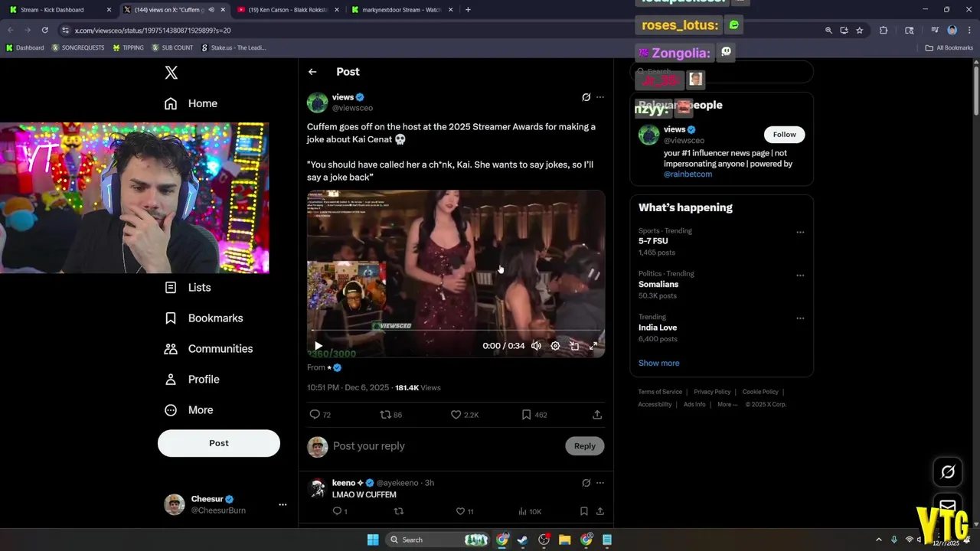Open the All Bookmarks folder
Image resolution: width=980 pixels, height=551 pixels.
pyautogui.click(x=949, y=47)
